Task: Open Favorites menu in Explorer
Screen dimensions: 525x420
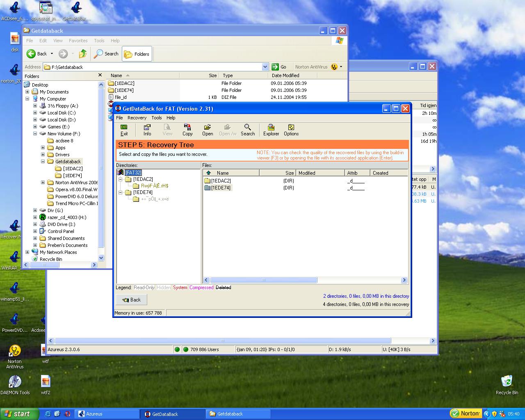Action: point(78,41)
